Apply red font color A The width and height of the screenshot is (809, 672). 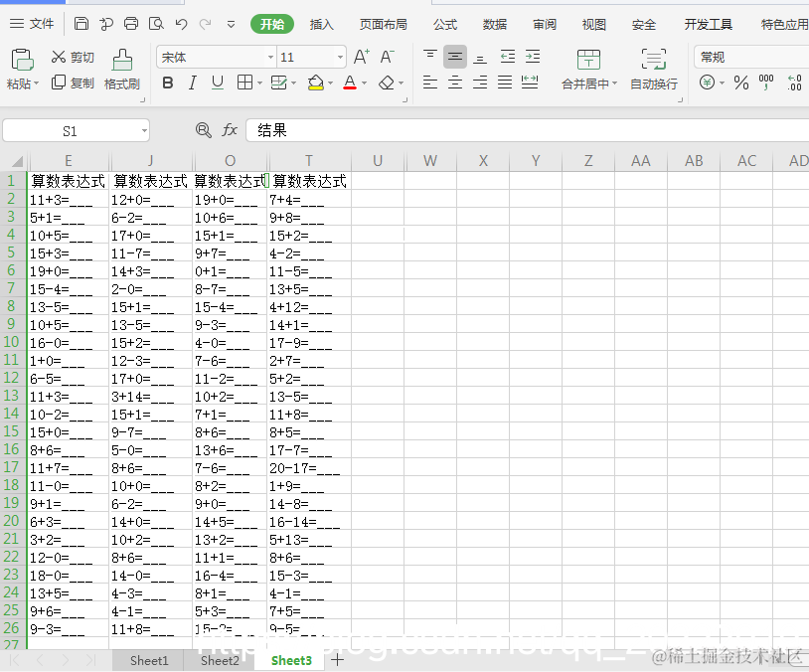tap(350, 83)
